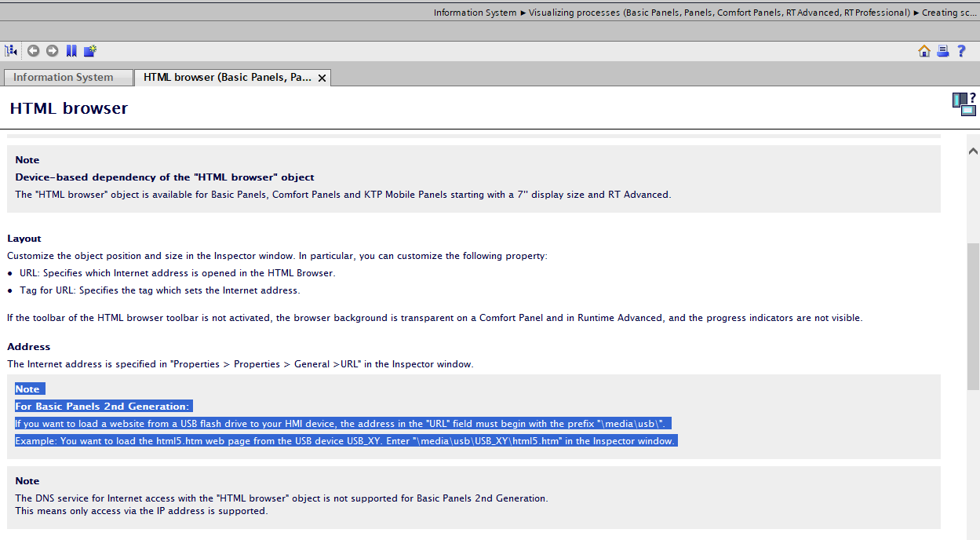The image size is (980, 540).
Task: Close the HTML browser tab
Action: pos(322,78)
